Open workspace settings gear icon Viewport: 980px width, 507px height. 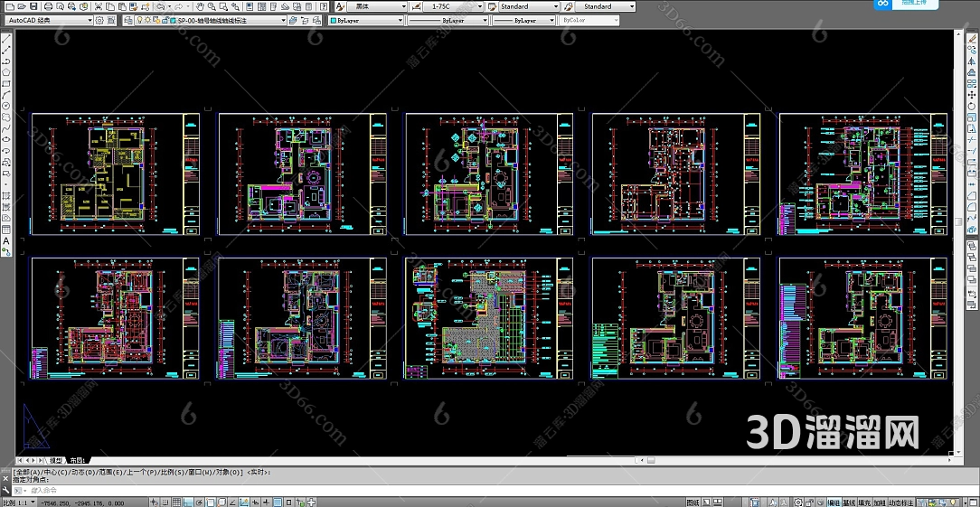pos(99,21)
